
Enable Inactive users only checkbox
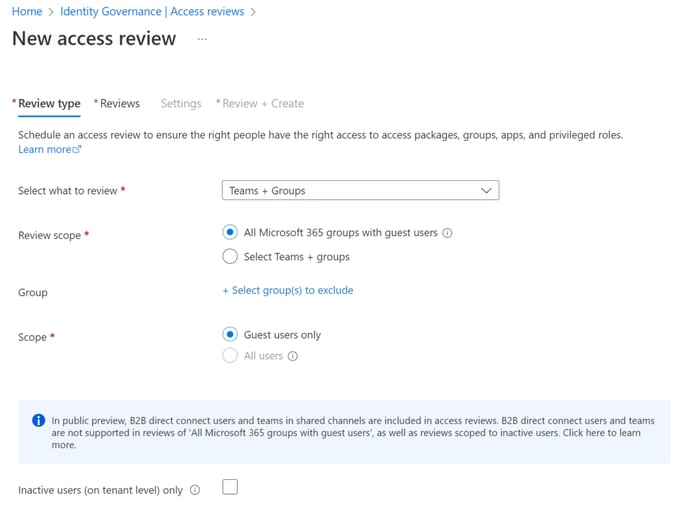(x=230, y=487)
